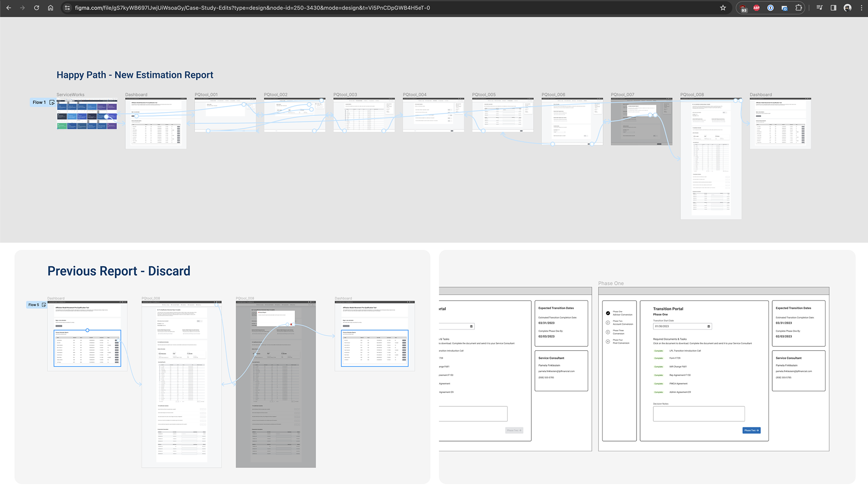Click the Happy Path - New Estimation Report heading
The image size is (868, 489).
[135, 75]
